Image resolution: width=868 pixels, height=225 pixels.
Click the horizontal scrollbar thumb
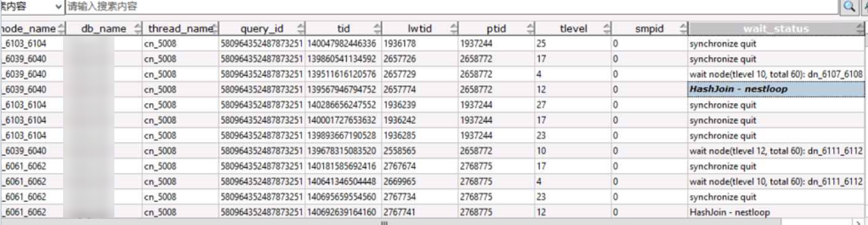click(384, 222)
